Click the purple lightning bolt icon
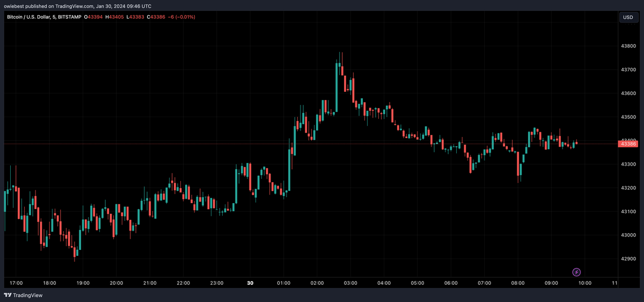The image size is (644, 302). coord(577,272)
